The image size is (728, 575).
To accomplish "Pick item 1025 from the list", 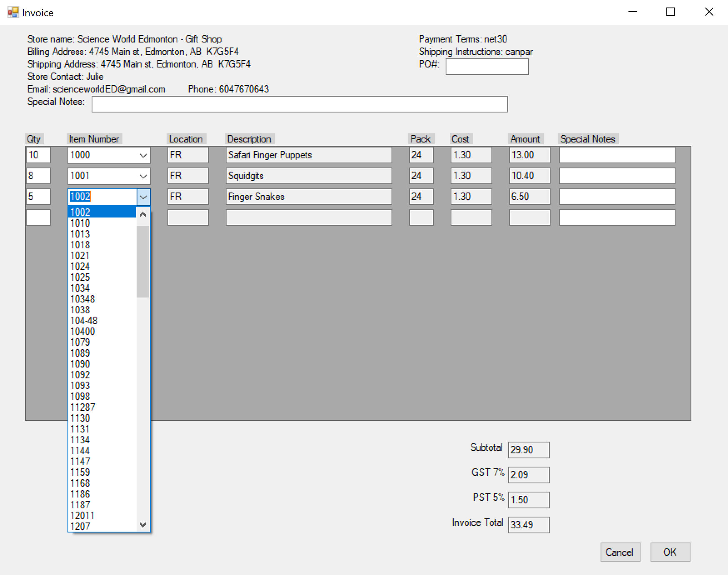I will (x=102, y=277).
